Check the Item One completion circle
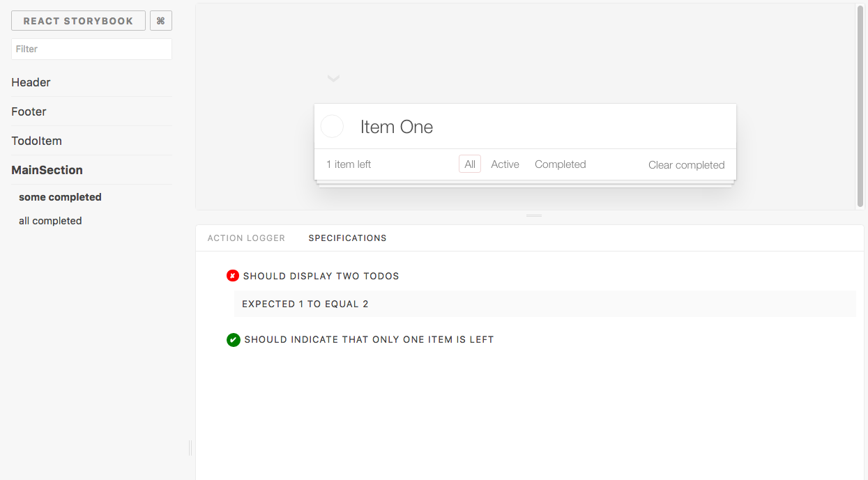The height and width of the screenshot is (480, 868). (332, 127)
